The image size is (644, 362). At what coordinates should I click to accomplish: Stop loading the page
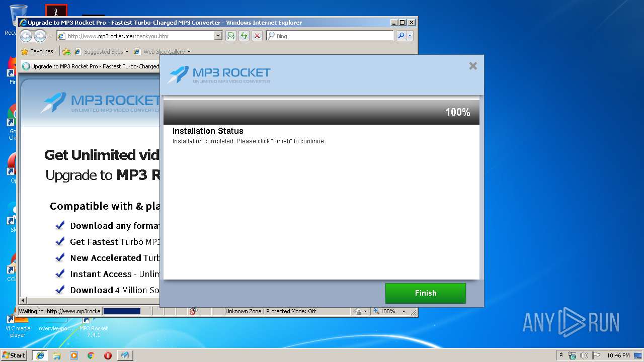[x=257, y=36]
